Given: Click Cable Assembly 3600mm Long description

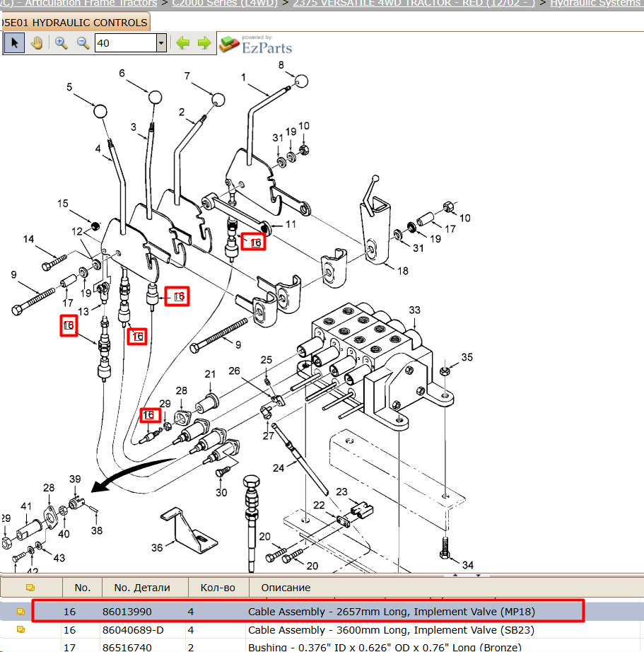Looking at the screenshot, I should pos(391,630).
